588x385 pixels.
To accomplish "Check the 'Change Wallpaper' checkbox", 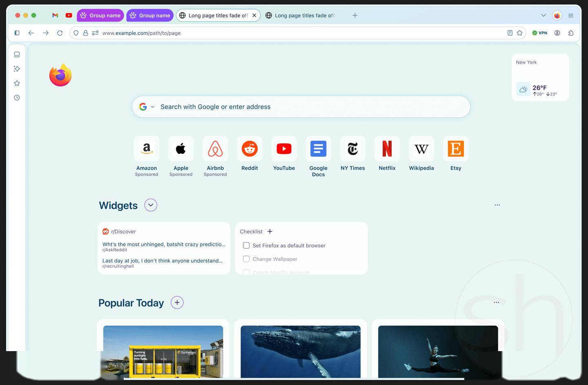I will tap(246, 259).
